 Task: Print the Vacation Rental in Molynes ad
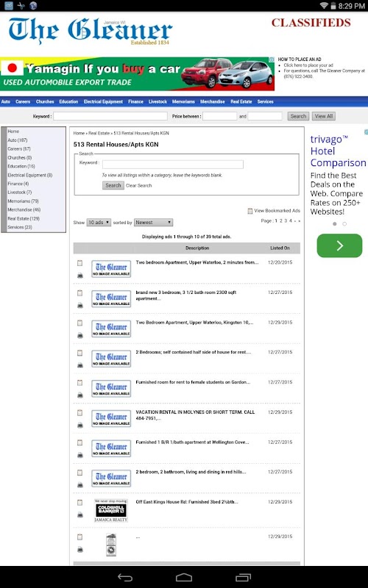point(80,426)
